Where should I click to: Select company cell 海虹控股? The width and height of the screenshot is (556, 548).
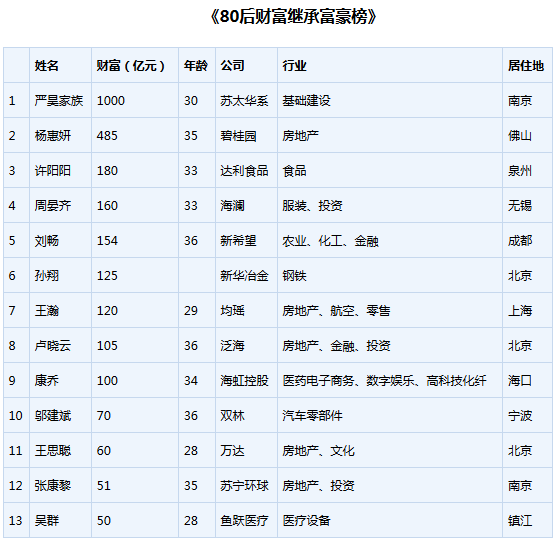(x=244, y=381)
